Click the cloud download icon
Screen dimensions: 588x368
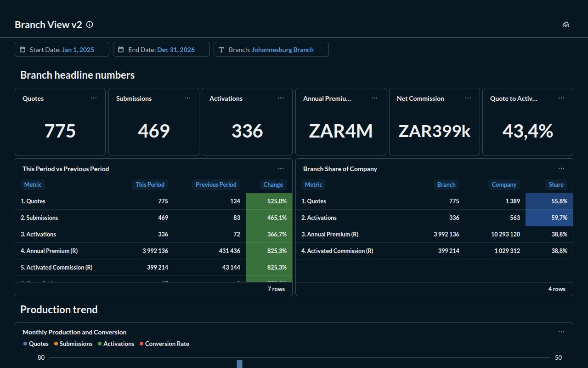tap(566, 24)
